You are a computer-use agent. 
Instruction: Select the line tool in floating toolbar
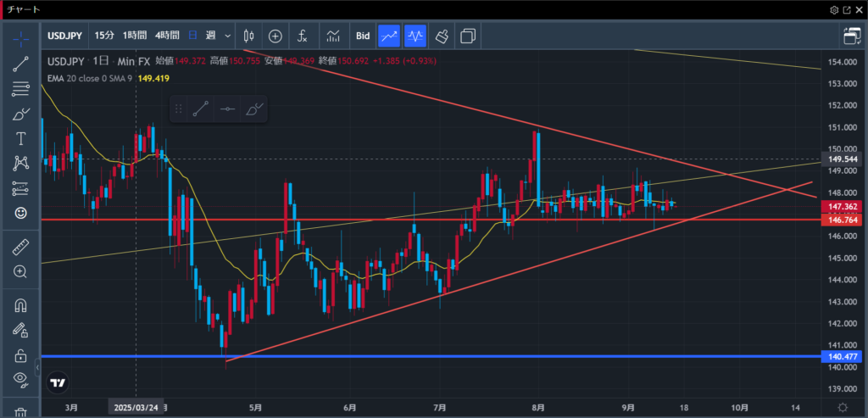pos(201,109)
